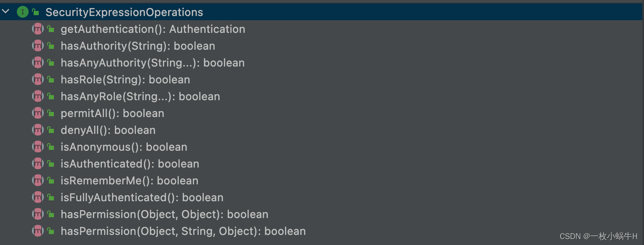Select getAuthentication(): Authentication method
The image size is (644, 245).
153,29
